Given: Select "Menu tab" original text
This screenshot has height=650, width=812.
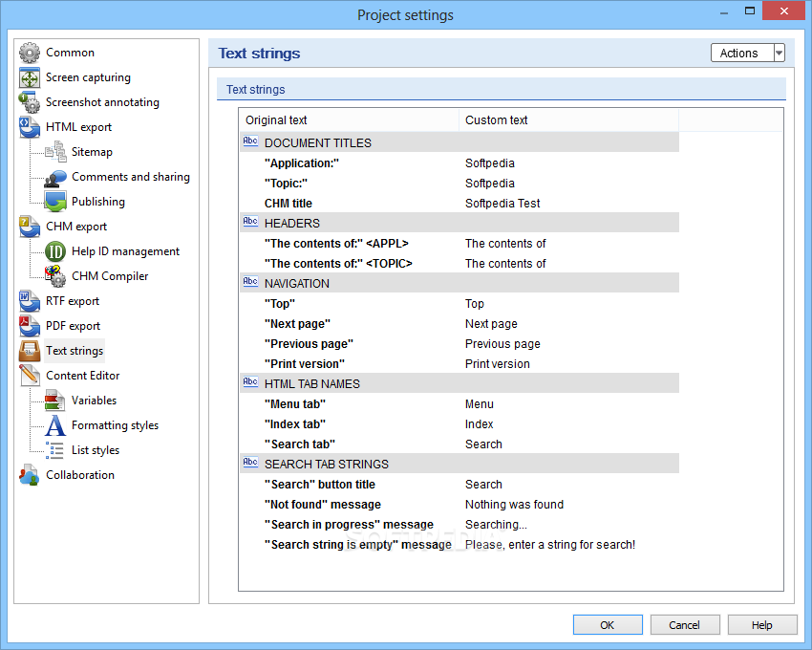Looking at the screenshot, I should (295, 404).
